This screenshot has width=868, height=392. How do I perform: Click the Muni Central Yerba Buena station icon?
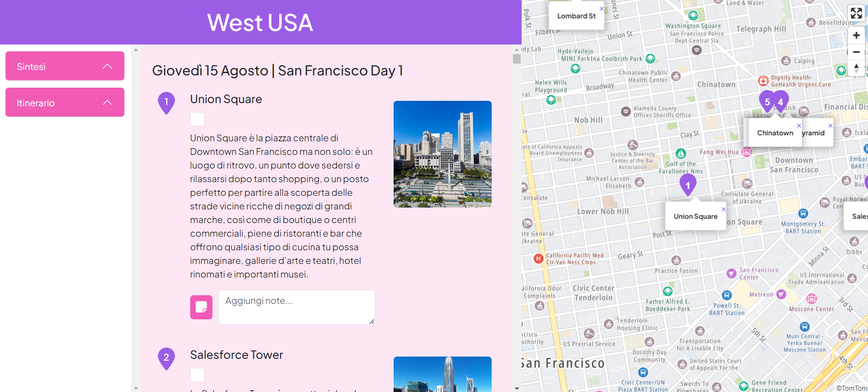pos(805,327)
